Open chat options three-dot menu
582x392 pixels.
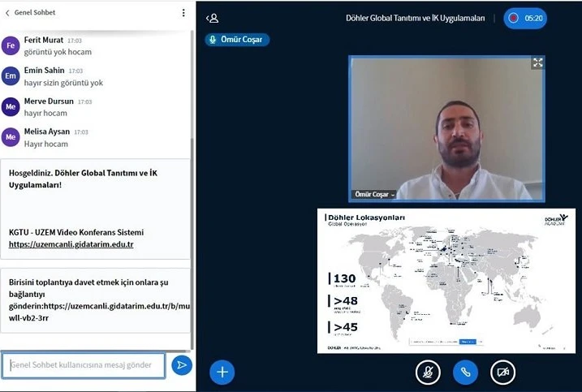pyautogui.click(x=183, y=13)
